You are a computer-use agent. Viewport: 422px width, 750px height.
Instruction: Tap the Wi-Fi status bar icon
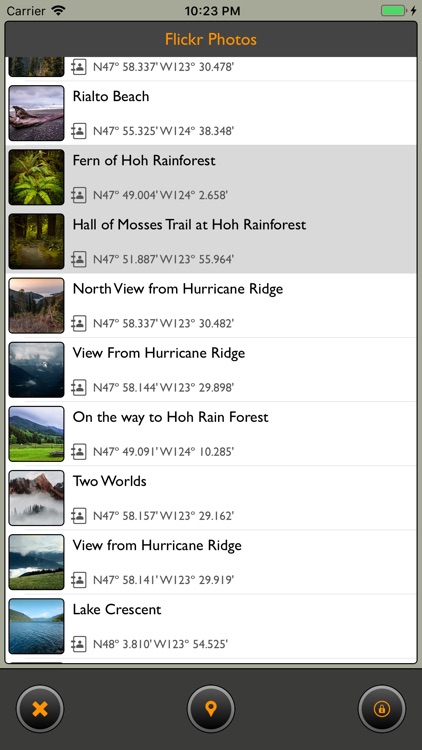pyautogui.click(x=58, y=11)
